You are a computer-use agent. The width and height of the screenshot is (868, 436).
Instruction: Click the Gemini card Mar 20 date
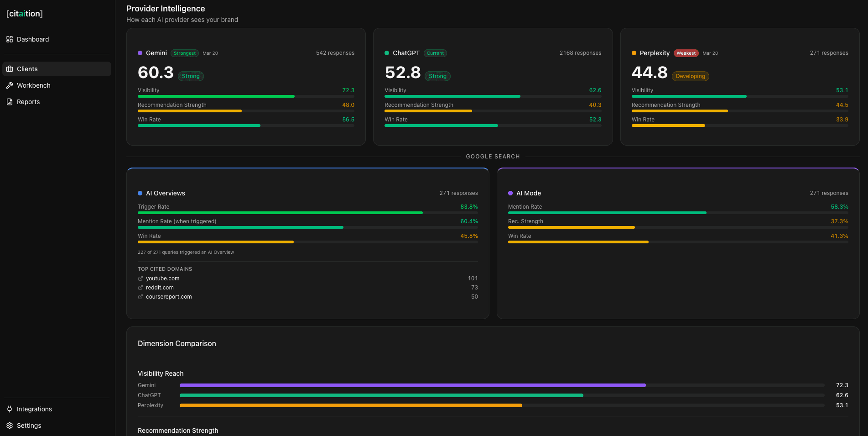pos(210,53)
